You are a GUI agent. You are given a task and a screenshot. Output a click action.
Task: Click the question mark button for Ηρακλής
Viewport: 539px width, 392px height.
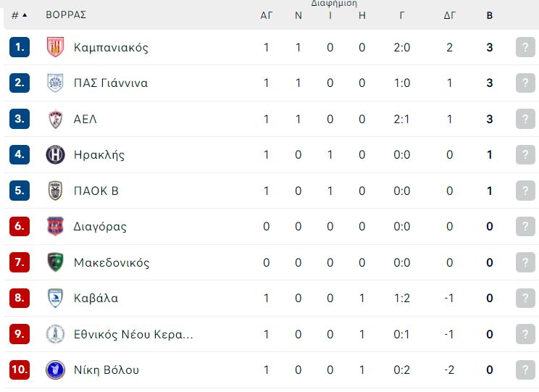click(525, 155)
